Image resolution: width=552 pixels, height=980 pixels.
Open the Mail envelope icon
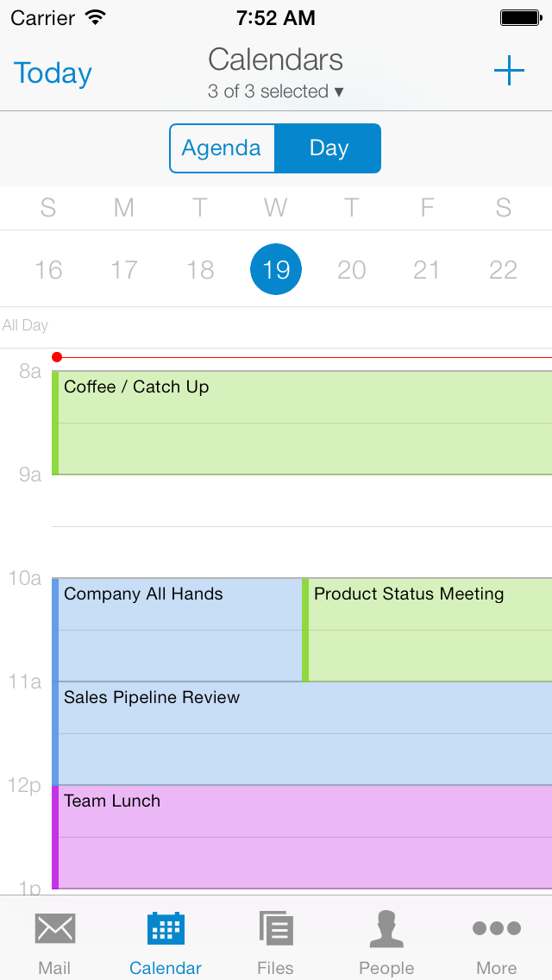pos(54,929)
